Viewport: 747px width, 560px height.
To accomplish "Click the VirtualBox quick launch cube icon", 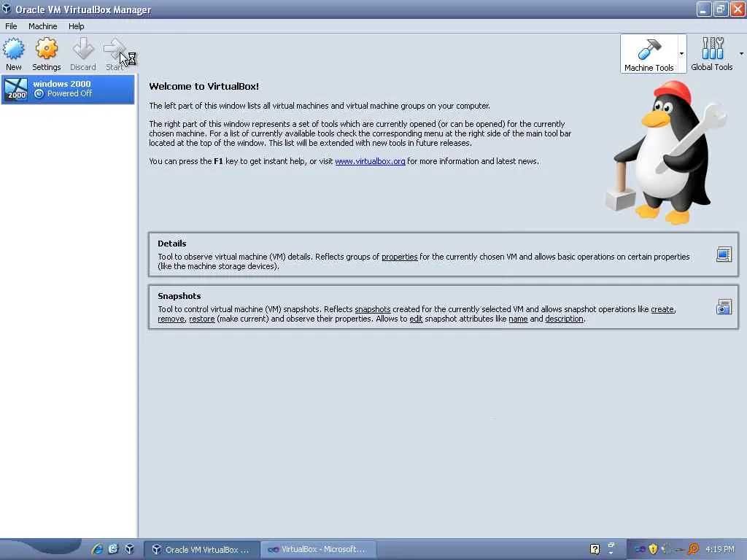I will 130,549.
